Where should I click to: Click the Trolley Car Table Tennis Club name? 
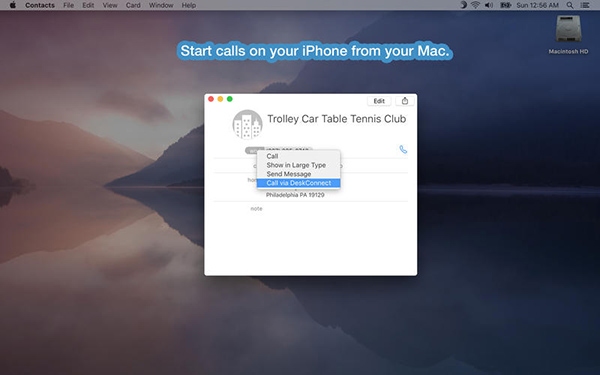(336, 119)
